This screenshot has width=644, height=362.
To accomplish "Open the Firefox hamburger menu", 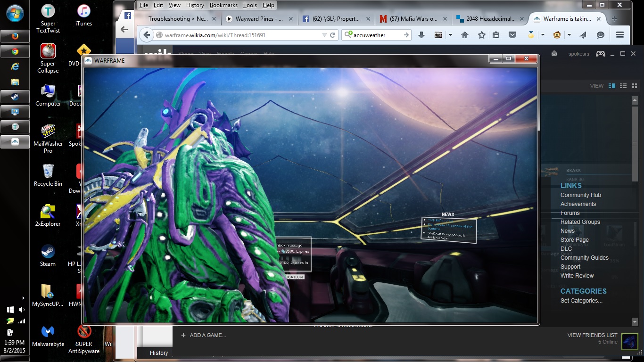I will click(620, 35).
